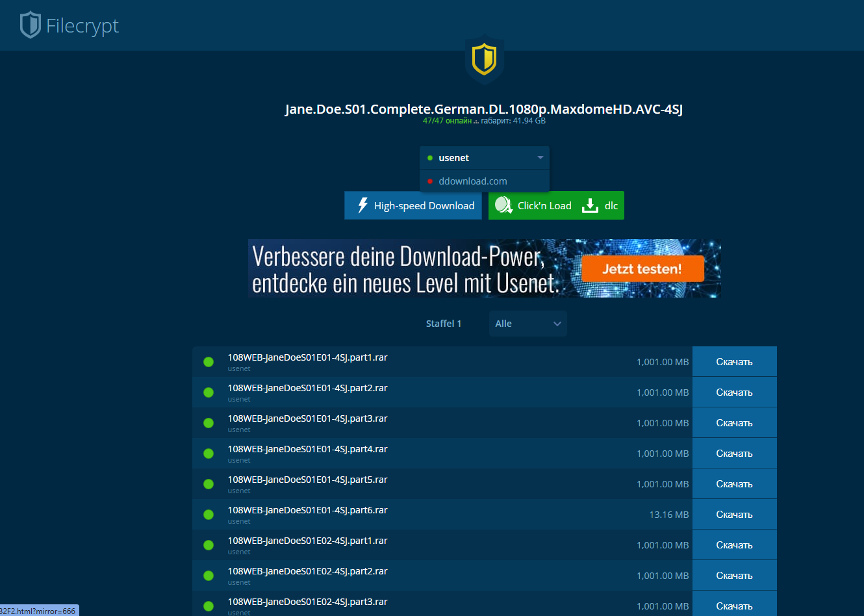Click the Click'n Load globe icon

tap(503, 205)
